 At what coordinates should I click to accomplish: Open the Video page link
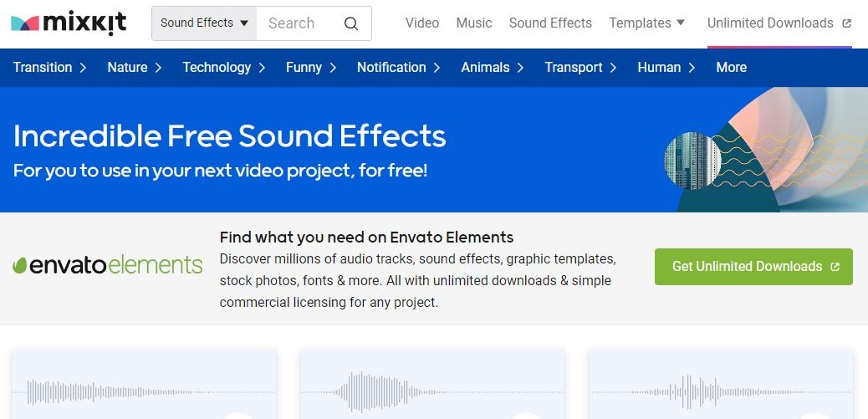coord(422,23)
